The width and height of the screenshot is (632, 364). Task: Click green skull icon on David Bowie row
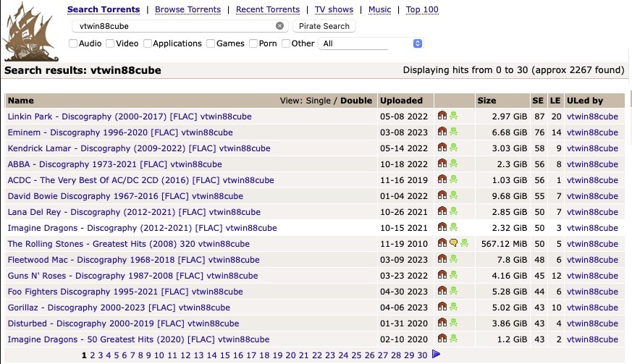point(453,195)
